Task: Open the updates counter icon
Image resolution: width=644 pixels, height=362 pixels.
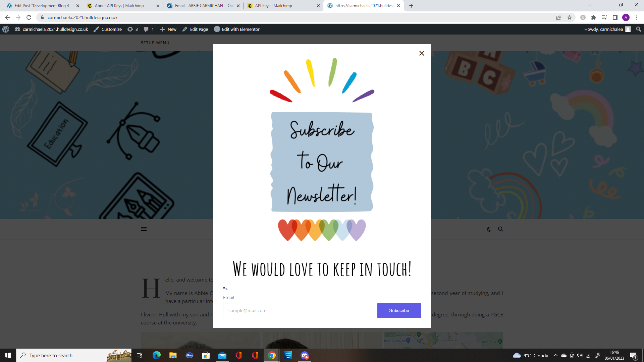Action: pos(132,29)
